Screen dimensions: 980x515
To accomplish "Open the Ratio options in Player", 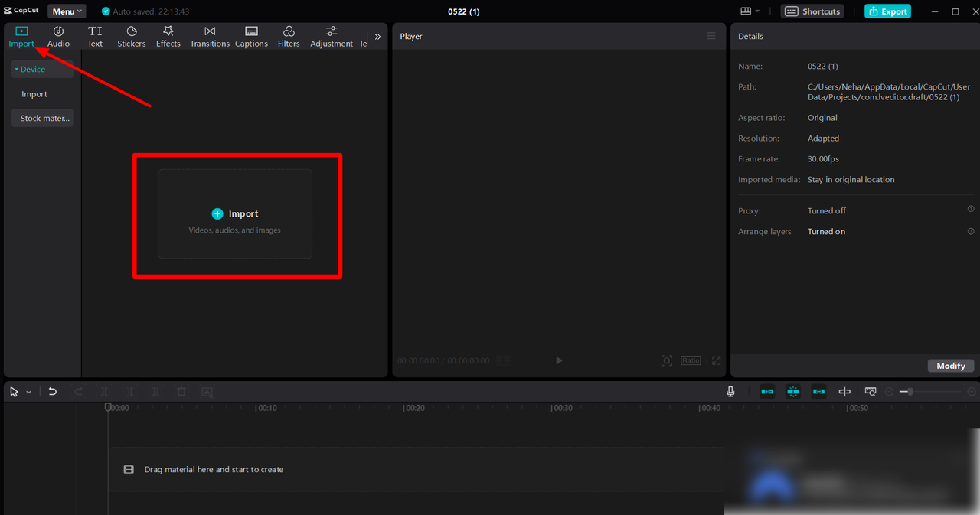I will click(691, 360).
